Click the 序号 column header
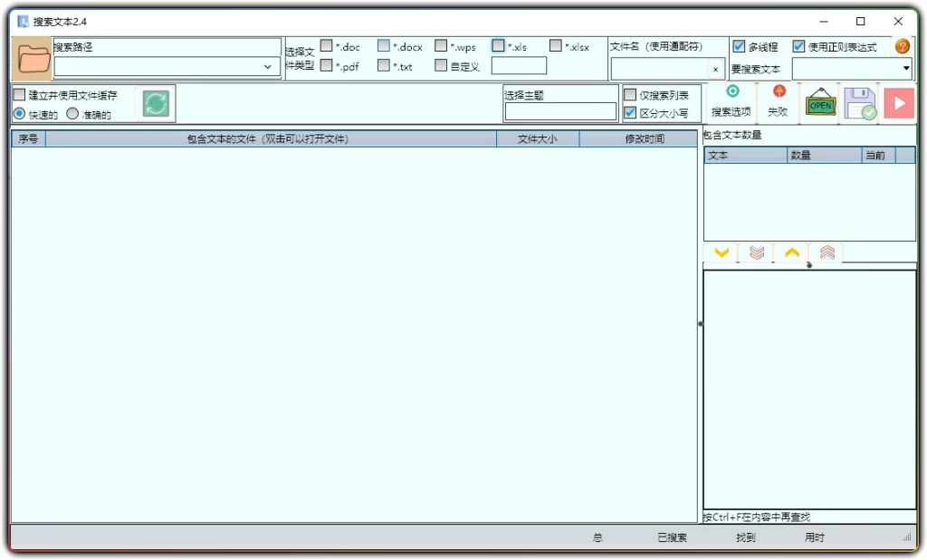The width and height of the screenshot is (927, 560). tap(28, 138)
